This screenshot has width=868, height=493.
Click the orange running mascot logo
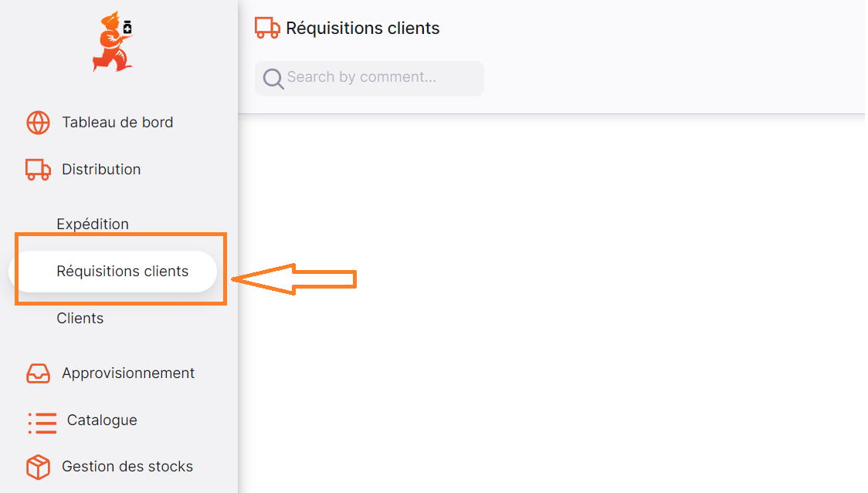[113, 42]
